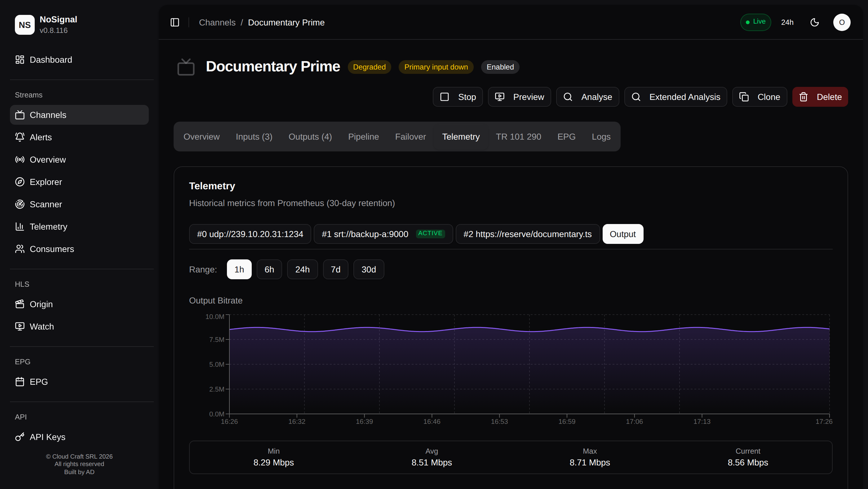The image size is (868, 489).
Task: Click the Consumers people icon
Action: pos(20,249)
